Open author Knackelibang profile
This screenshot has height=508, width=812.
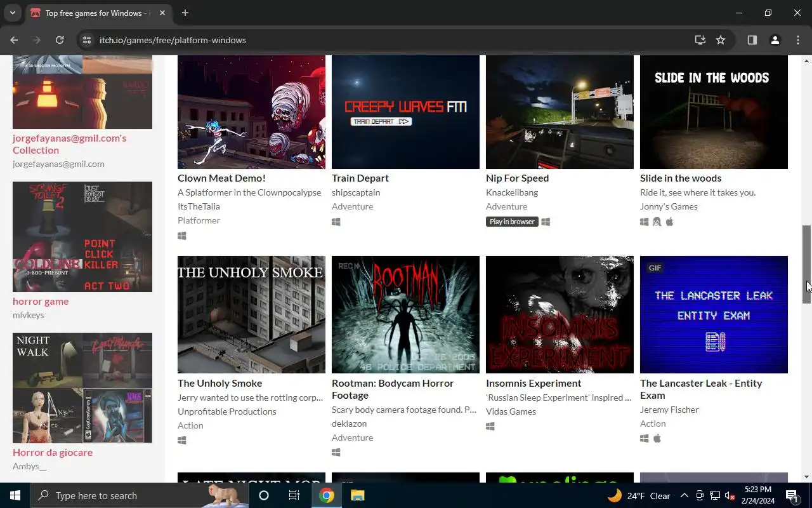click(512, 192)
